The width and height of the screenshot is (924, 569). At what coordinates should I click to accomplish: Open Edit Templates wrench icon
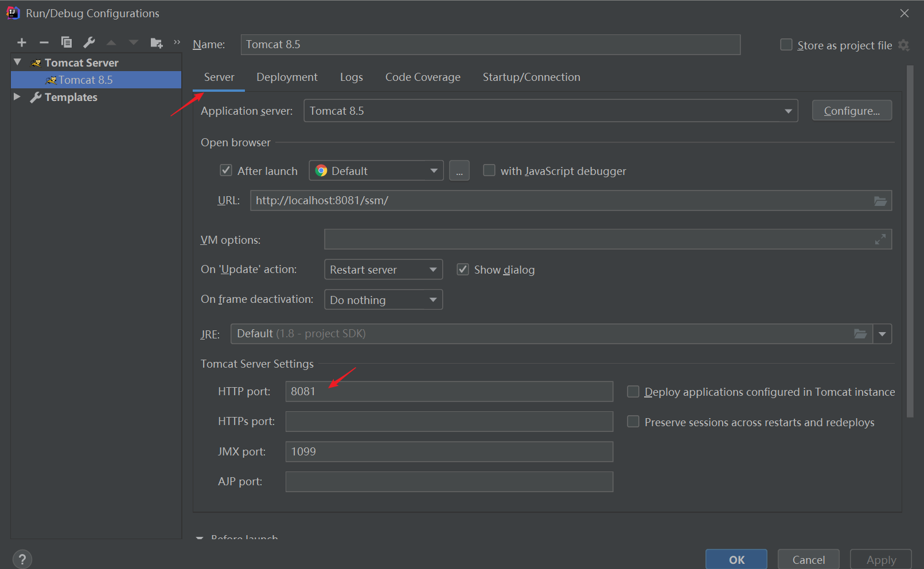coord(89,42)
